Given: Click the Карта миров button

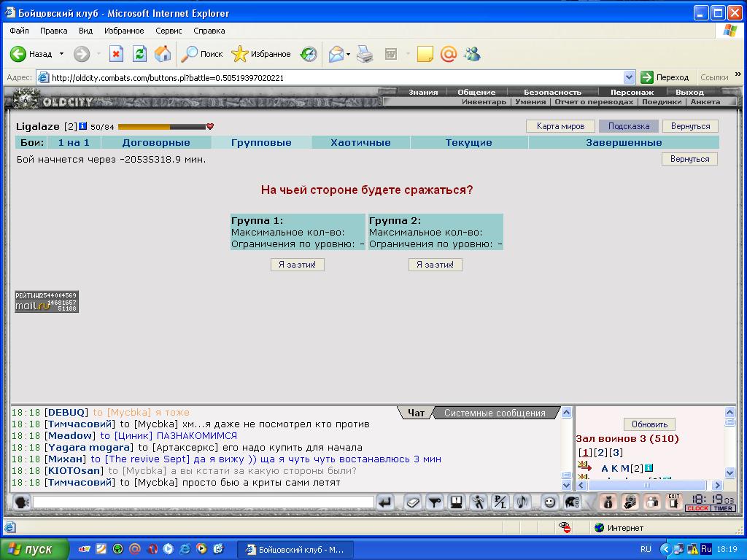Looking at the screenshot, I should [x=560, y=126].
